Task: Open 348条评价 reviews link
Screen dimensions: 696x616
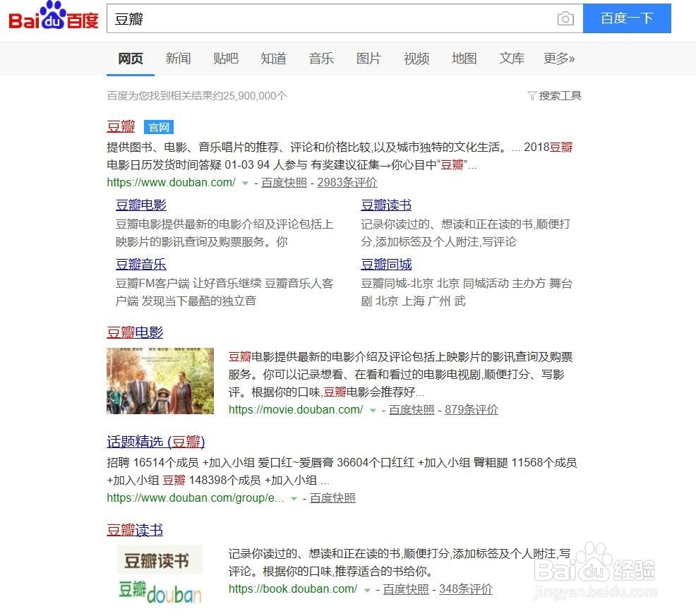Action: [466, 589]
